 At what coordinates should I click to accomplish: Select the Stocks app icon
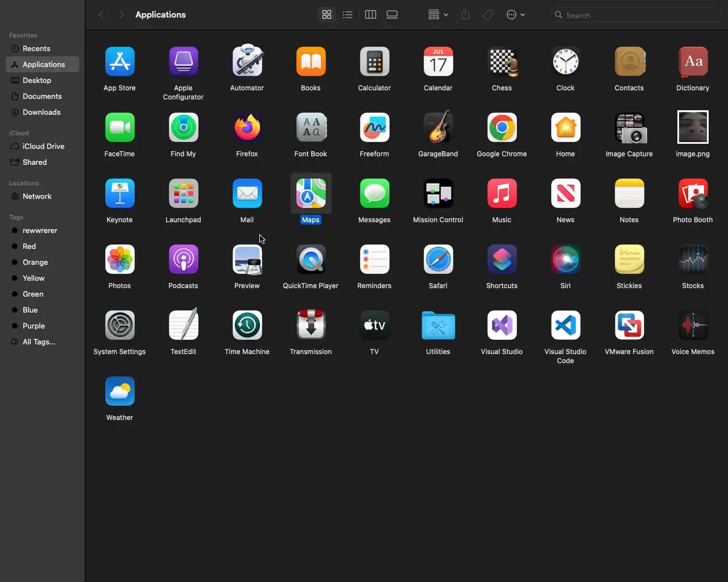coord(693,259)
